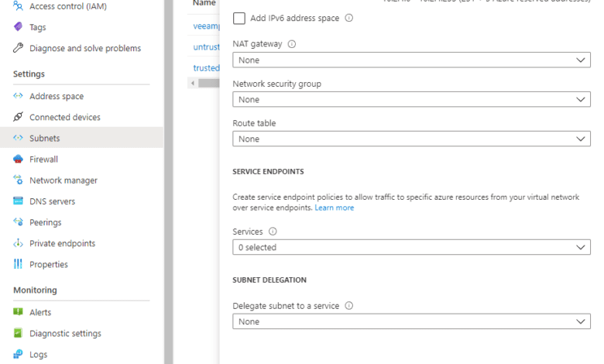The width and height of the screenshot is (604, 364).
Task: Select Subnets in the Settings menu
Action: pos(81,138)
